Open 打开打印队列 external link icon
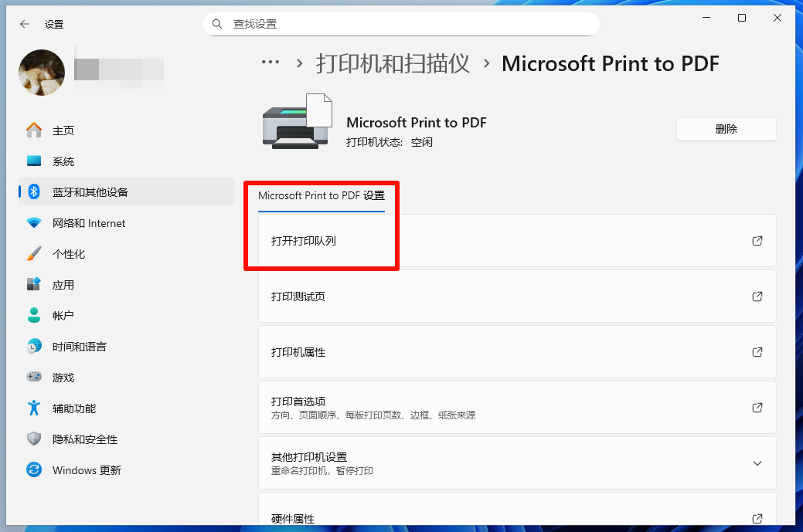 point(757,241)
